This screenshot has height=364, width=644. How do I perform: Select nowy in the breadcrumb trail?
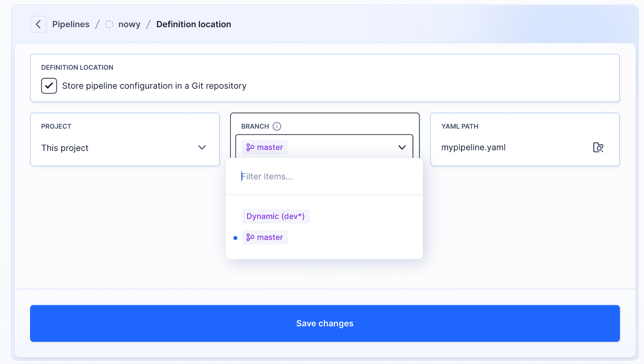(129, 24)
